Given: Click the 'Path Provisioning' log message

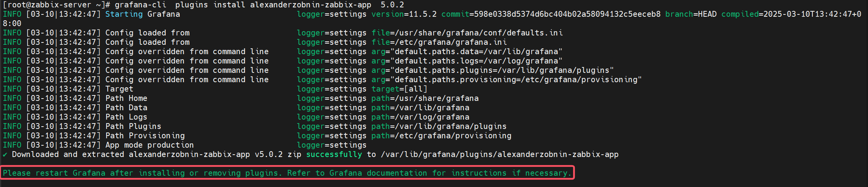Looking at the screenshot, I should tap(145, 136).
